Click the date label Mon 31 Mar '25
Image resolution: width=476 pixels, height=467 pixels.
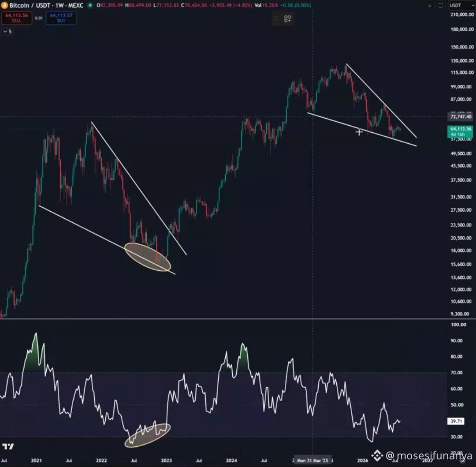(312, 460)
